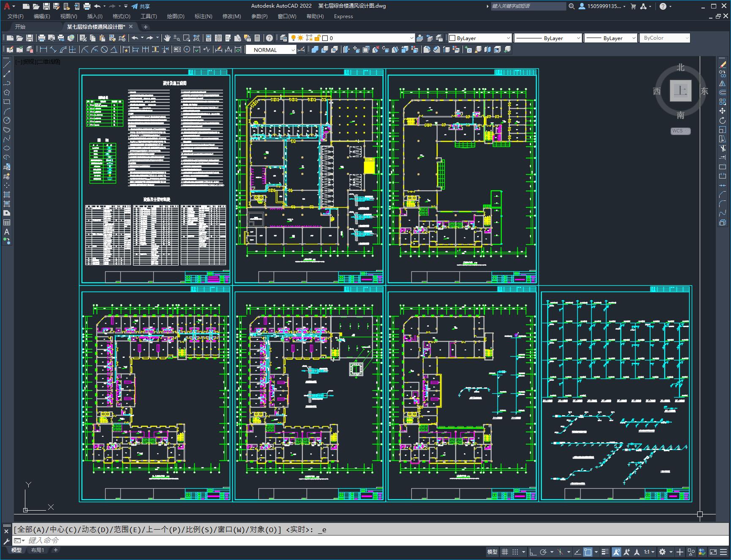Image resolution: width=731 pixels, height=560 pixels.
Task: Click the Layer Properties manager icon
Action: [x=283, y=38]
